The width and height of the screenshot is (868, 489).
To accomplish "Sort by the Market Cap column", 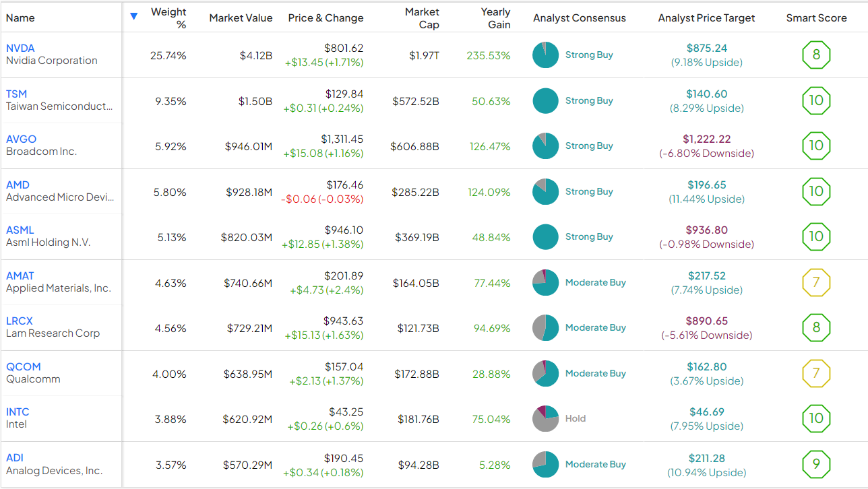I will 422,18.
